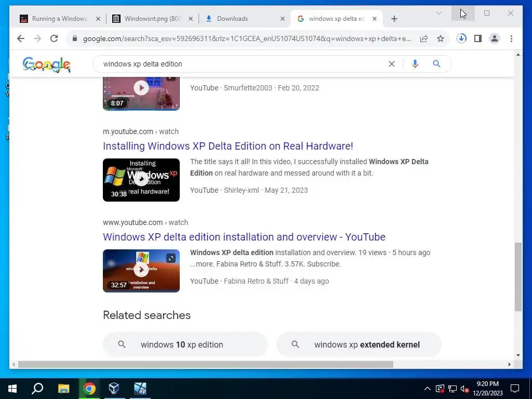The image size is (532, 399).
Task: Open Google homepage via holiday logo
Action: [46, 64]
